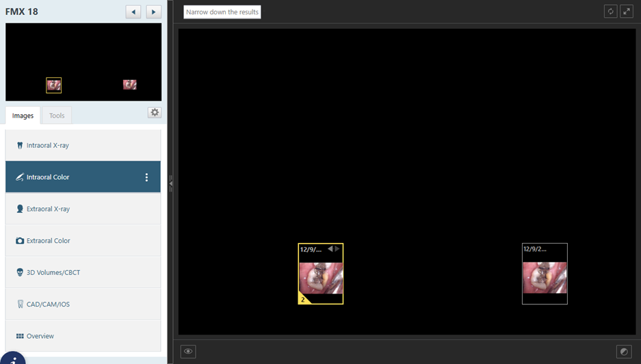Image resolution: width=641 pixels, height=364 pixels.
Task: Click the tooth icon beside Intraoral X-ray
Action: [x=20, y=145]
